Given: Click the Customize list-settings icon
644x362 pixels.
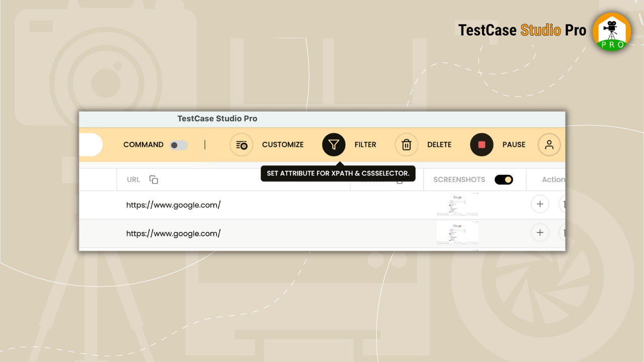Looking at the screenshot, I should [x=242, y=145].
